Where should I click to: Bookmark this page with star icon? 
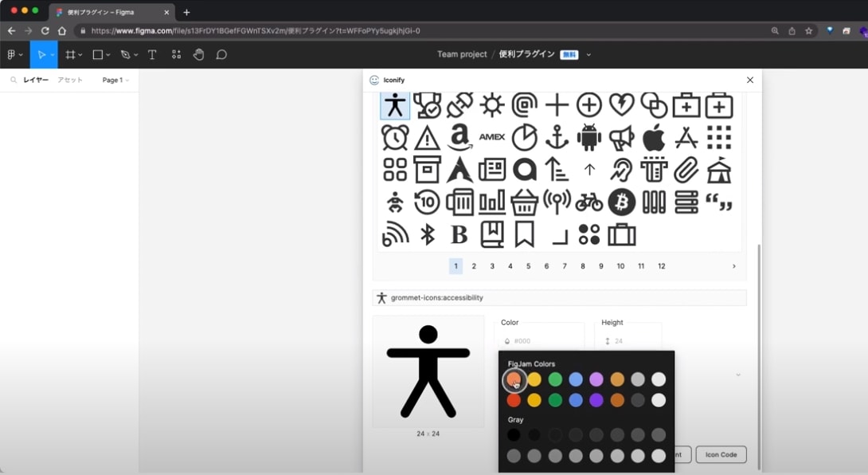click(809, 31)
